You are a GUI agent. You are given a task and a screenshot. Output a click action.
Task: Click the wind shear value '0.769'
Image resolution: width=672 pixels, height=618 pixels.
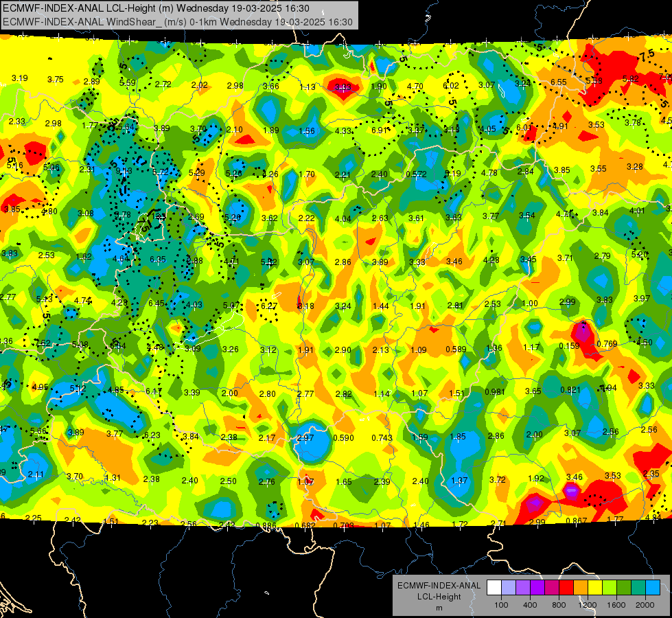(607, 343)
